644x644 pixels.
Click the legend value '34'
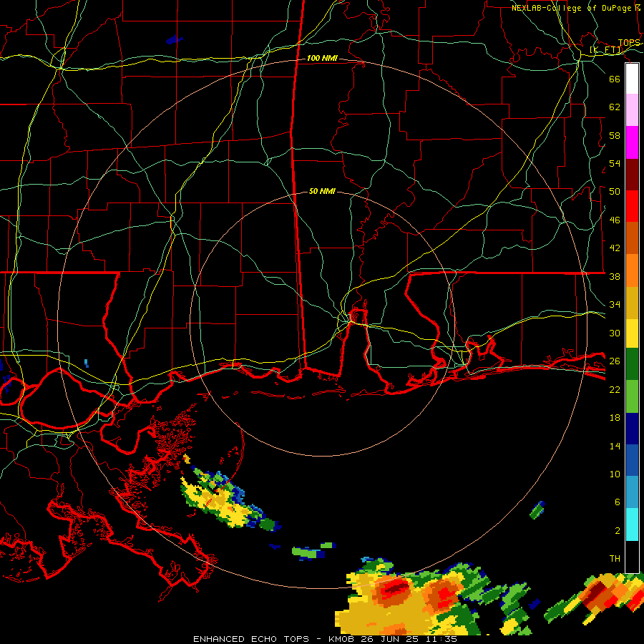pyautogui.click(x=615, y=305)
